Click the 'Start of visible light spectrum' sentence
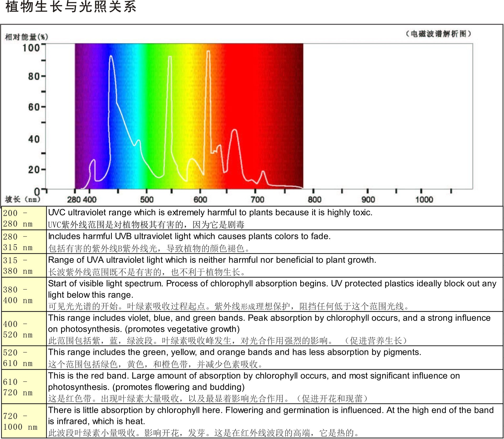 click(272, 284)
